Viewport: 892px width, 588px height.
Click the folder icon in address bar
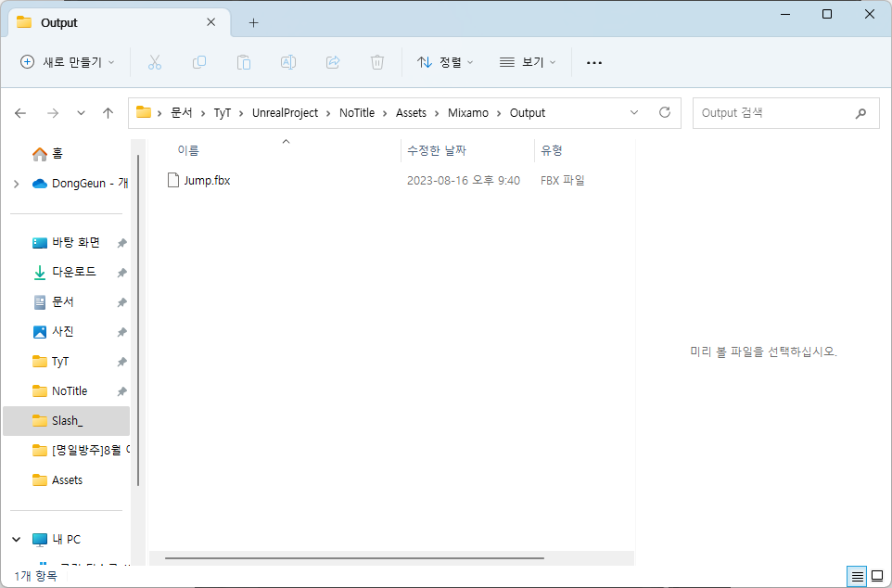tap(144, 112)
